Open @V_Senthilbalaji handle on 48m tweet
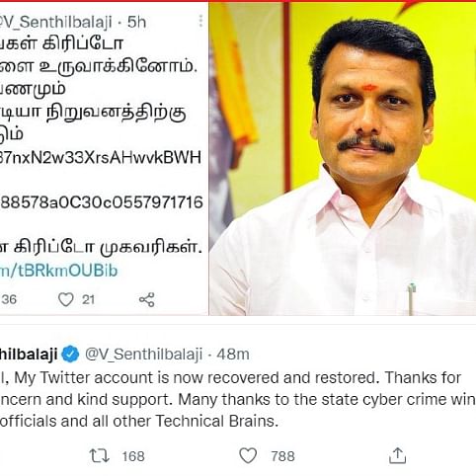476x476 pixels. 143,355
